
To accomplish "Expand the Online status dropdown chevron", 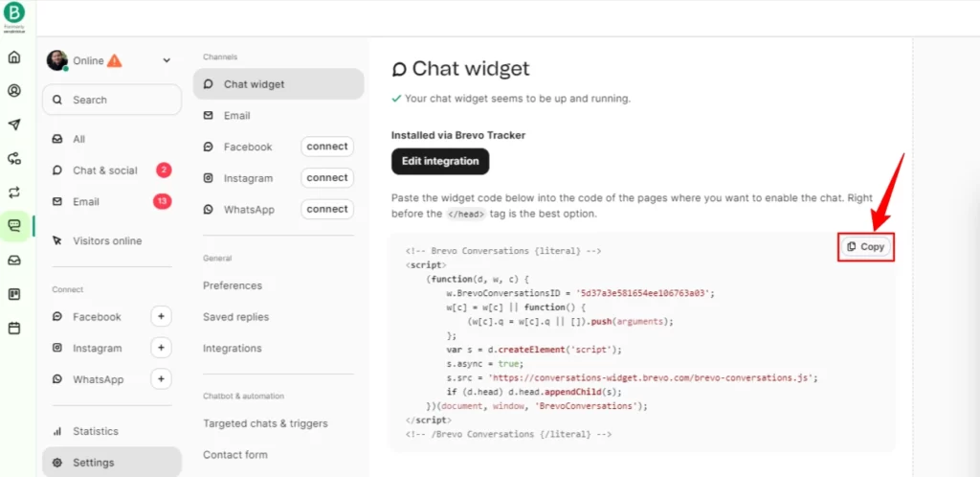I will 167,60.
